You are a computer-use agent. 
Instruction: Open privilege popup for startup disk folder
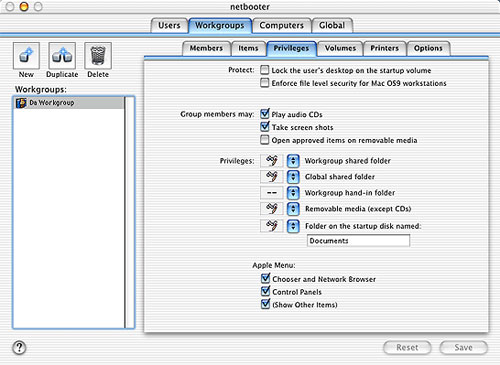click(x=293, y=226)
